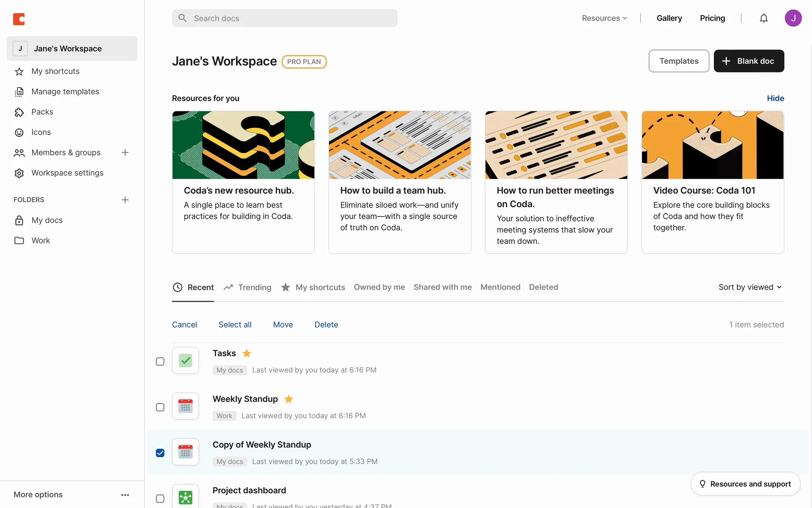Click the Coda logo icon
This screenshot has width=812, height=508.
(x=19, y=19)
